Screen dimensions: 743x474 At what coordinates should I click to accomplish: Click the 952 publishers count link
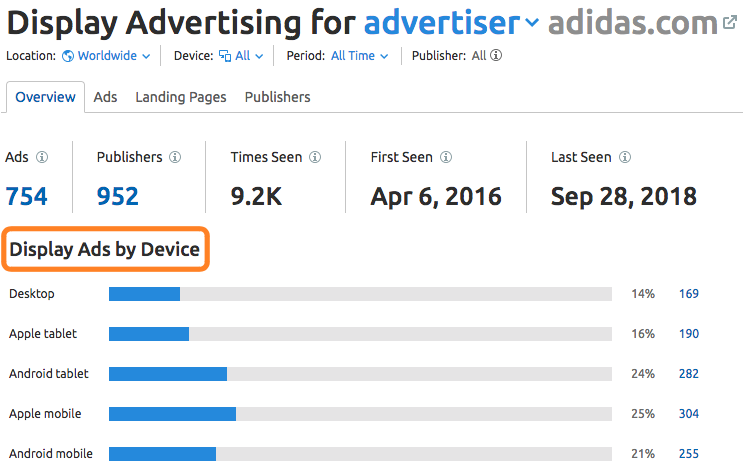click(x=118, y=196)
